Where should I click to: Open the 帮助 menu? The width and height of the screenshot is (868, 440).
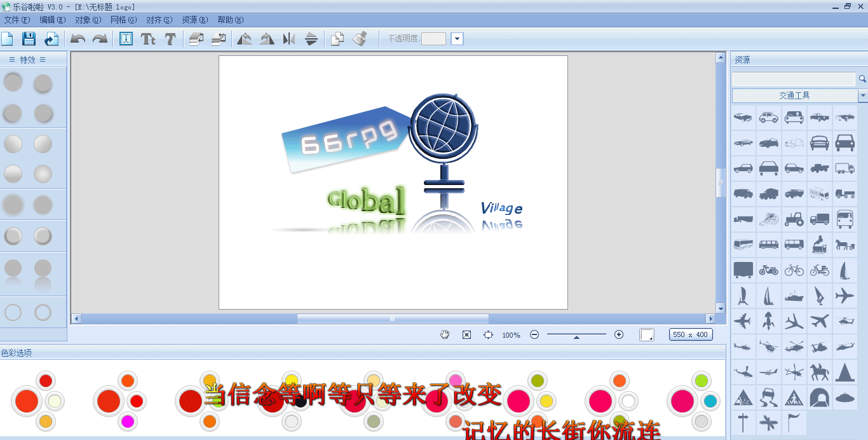tap(230, 20)
